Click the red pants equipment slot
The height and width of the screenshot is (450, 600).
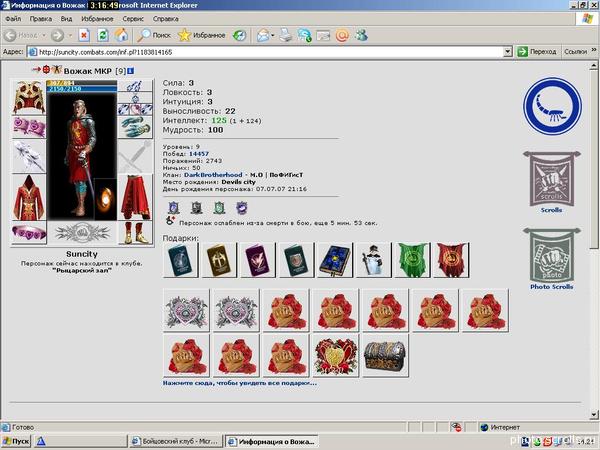pos(135,197)
